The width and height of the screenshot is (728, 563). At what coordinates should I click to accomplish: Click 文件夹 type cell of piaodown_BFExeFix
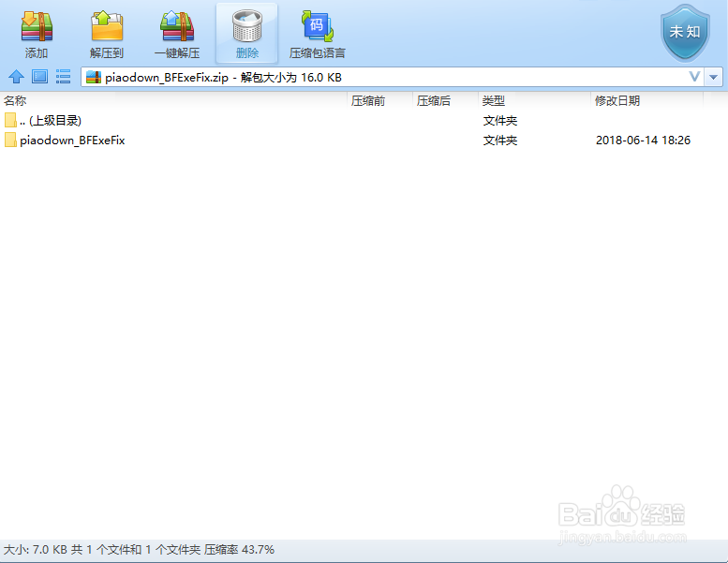500,141
